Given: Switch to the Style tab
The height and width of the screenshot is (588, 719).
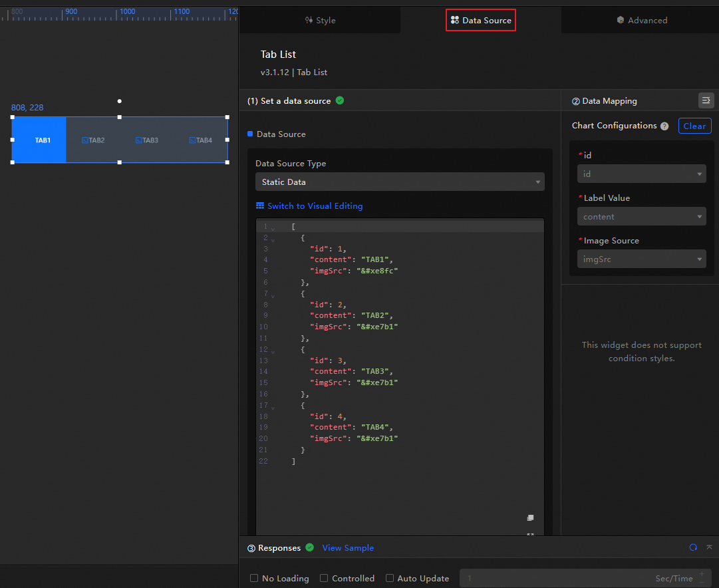Looking at the screenshot, I should 320,21.
